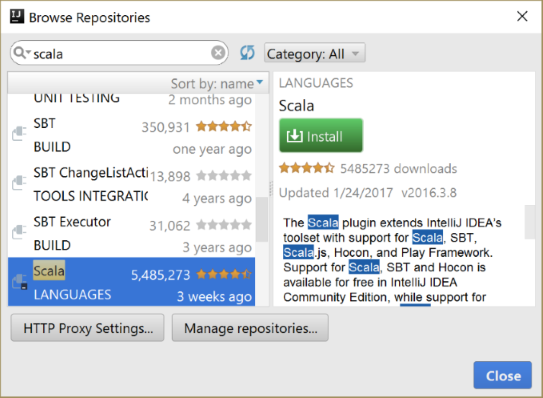Open search history via magnifier icon
Screen dimensions: 543x398
pos(22,53)
